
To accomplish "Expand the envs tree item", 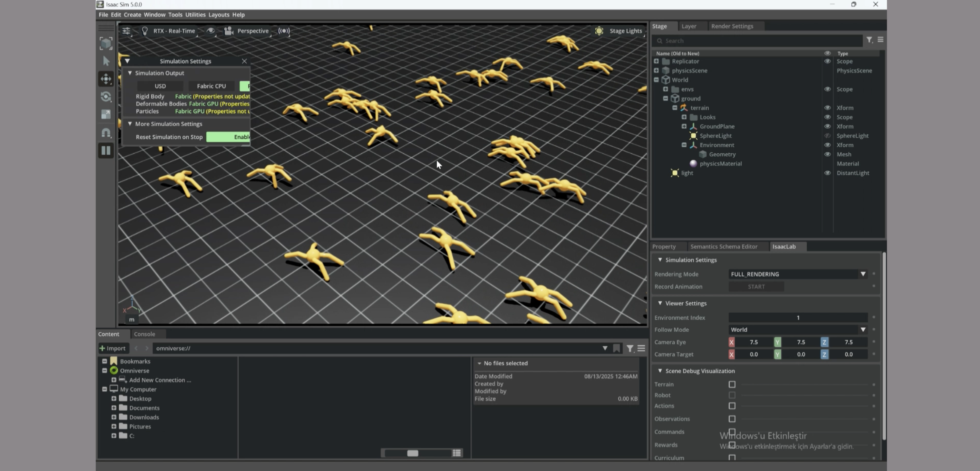I will [665, 89].
